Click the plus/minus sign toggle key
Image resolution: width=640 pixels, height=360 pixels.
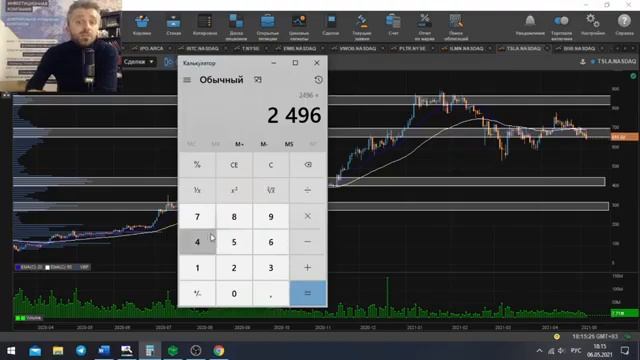click(197, 293)
